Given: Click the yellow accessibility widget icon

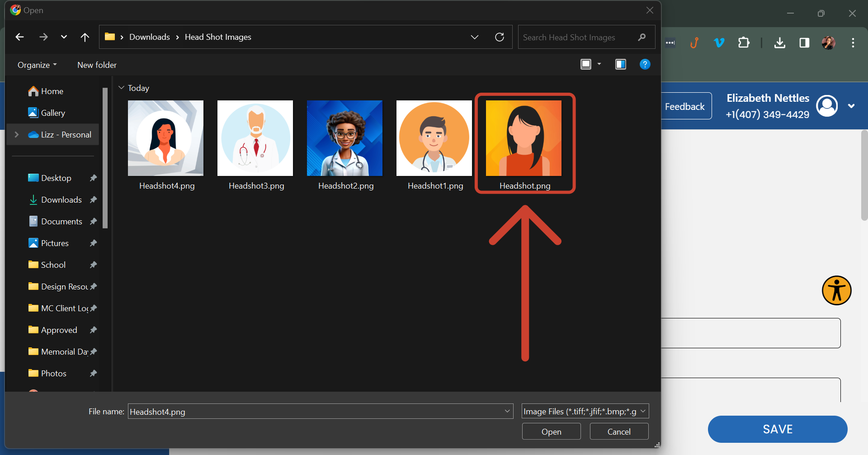Looking at the screenshot, I should point(836,290).
